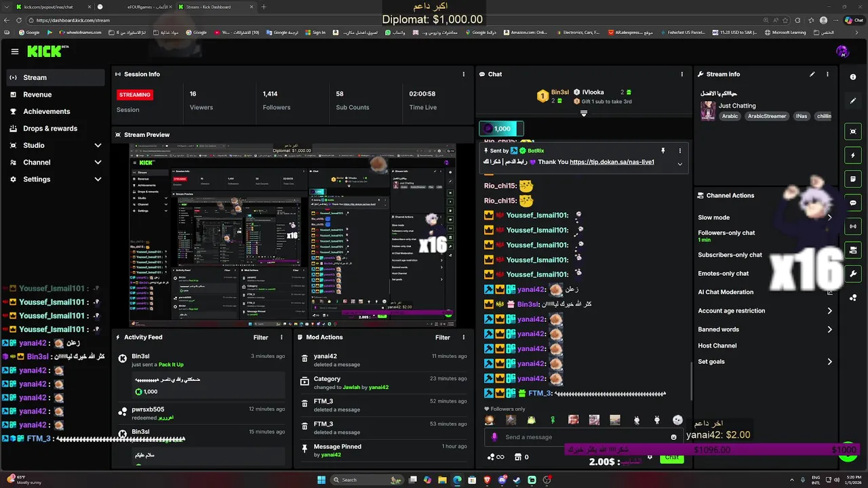The height and width of the screenshot is (488, 868).
Task: Click the broadcast signal icon in right sidebar
Action: [x=853, y=226]
